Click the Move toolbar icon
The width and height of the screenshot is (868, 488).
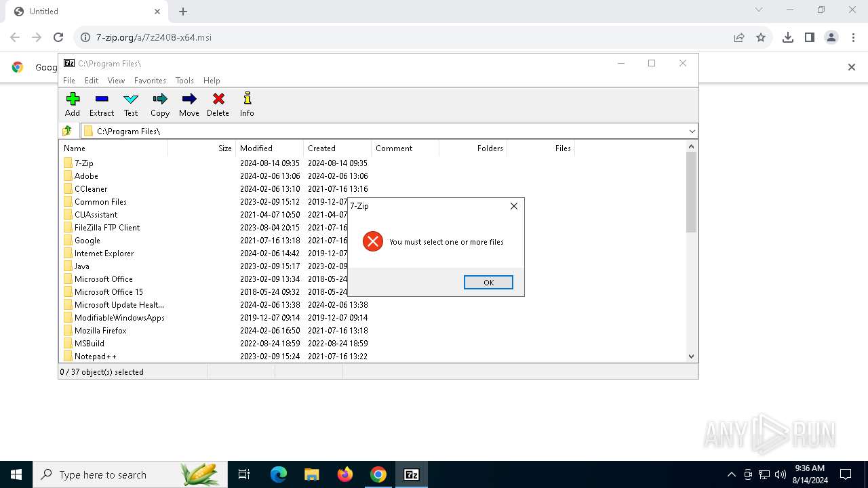(189, 105)
